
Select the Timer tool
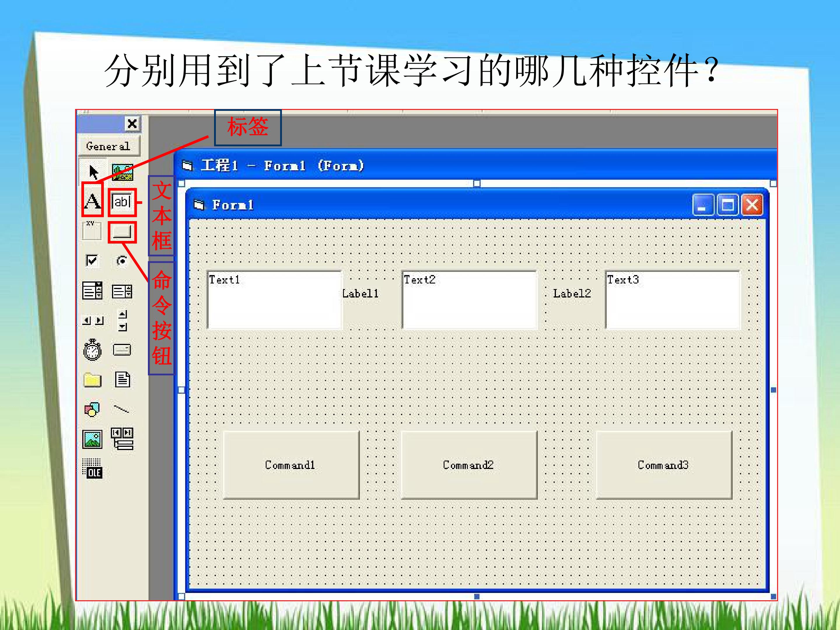tap(92, 350)
